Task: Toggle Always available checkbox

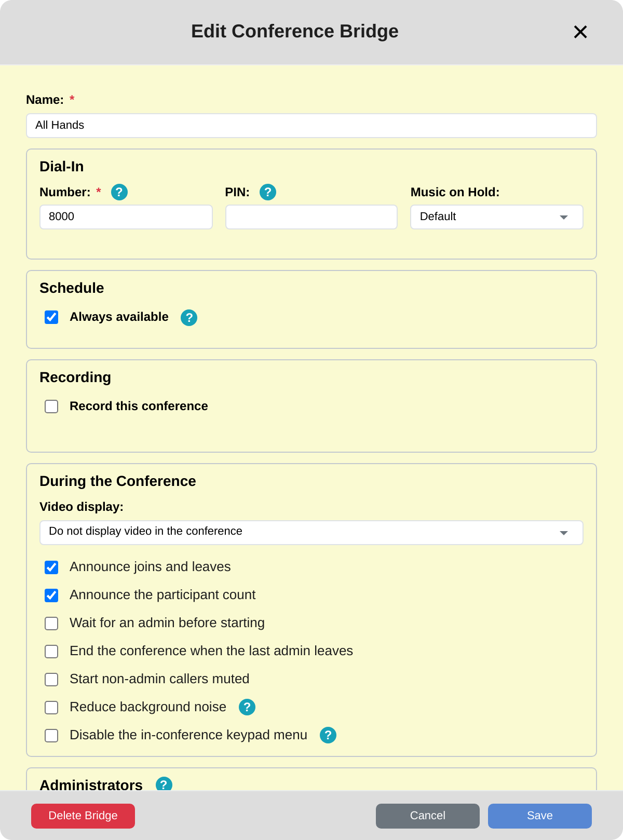Action: (51, 317)
